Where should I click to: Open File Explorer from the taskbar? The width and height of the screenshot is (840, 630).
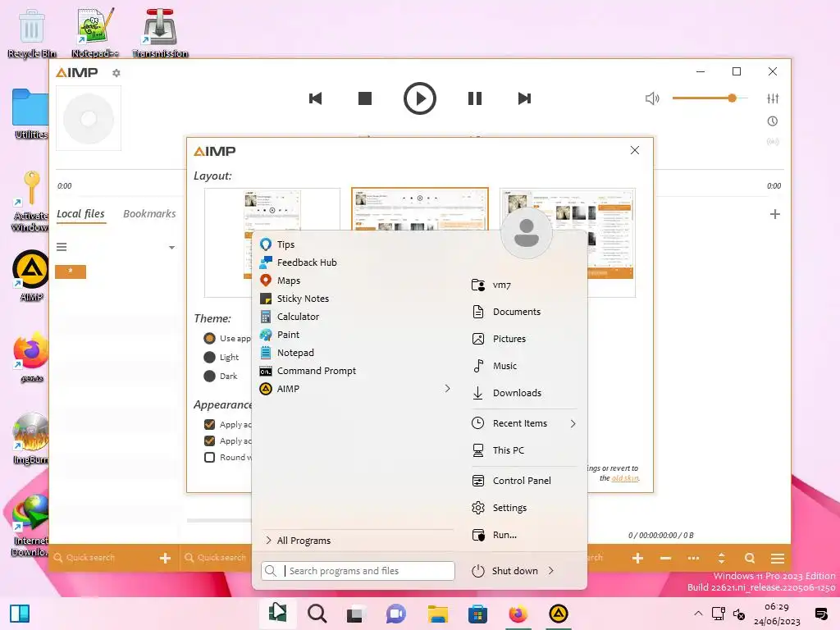coord(438,614)
